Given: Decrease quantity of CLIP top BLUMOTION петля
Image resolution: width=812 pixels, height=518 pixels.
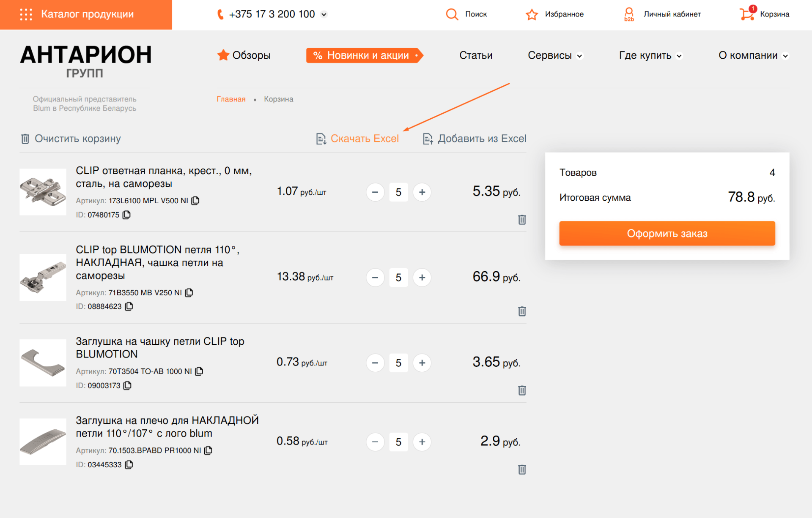Looking at the screenshot, I should click(375, 278).
